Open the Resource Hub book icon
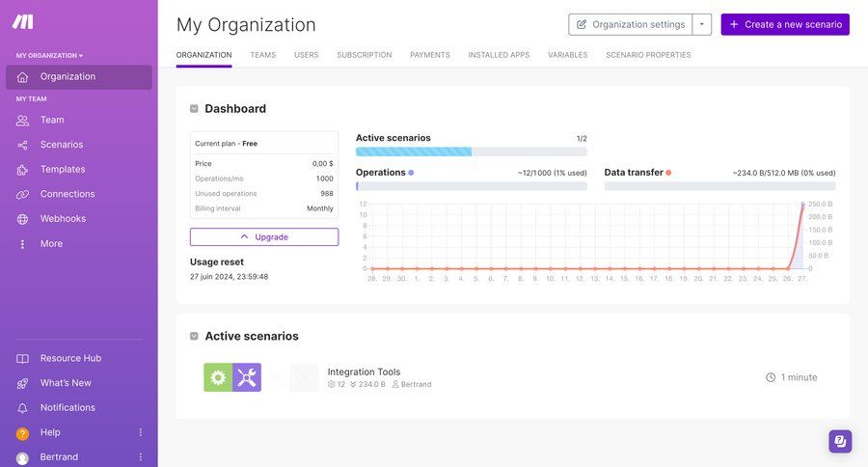The height and width of the screenshot is (467, 868). pos(22,358)
